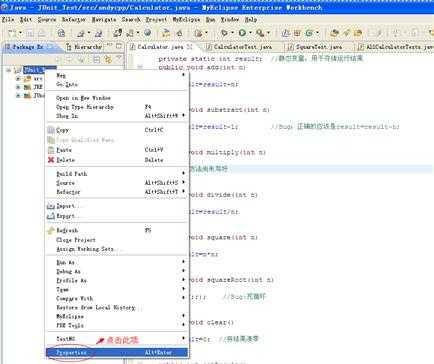Open the Source menu in the menu bar
434x364 pixels.
tap(47, 20)
